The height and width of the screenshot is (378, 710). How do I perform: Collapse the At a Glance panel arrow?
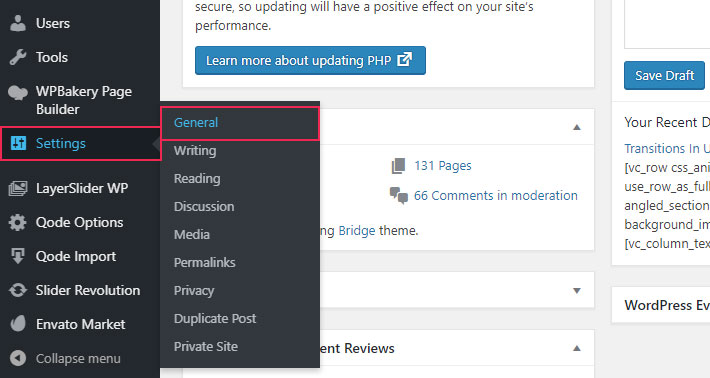[x=577, y=127]
